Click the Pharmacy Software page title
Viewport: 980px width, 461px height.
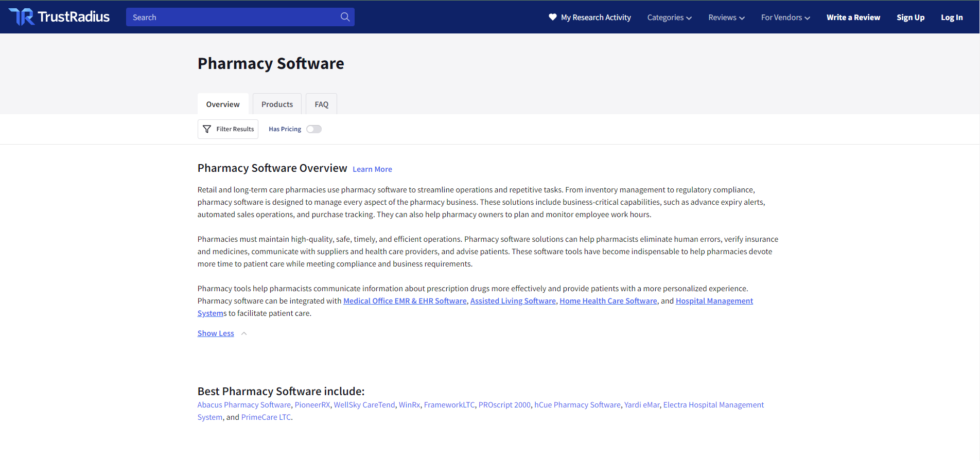coord(271,63)
